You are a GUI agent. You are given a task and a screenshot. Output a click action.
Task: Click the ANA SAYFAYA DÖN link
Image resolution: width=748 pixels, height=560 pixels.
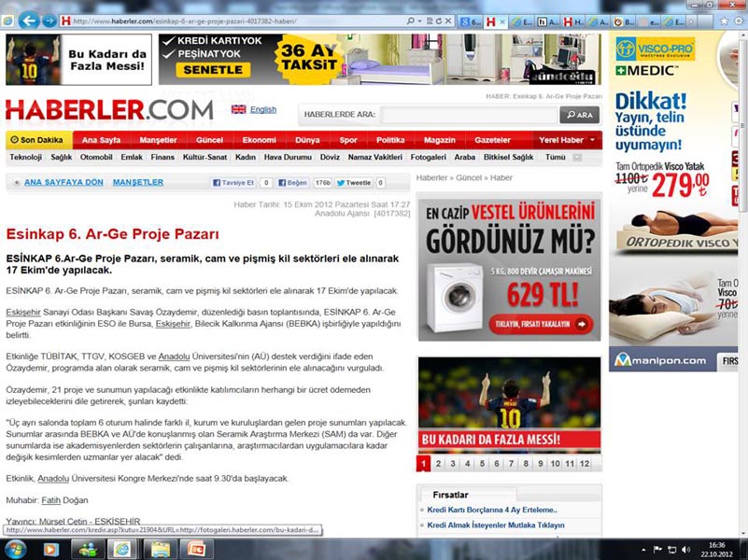click(64, 183)
